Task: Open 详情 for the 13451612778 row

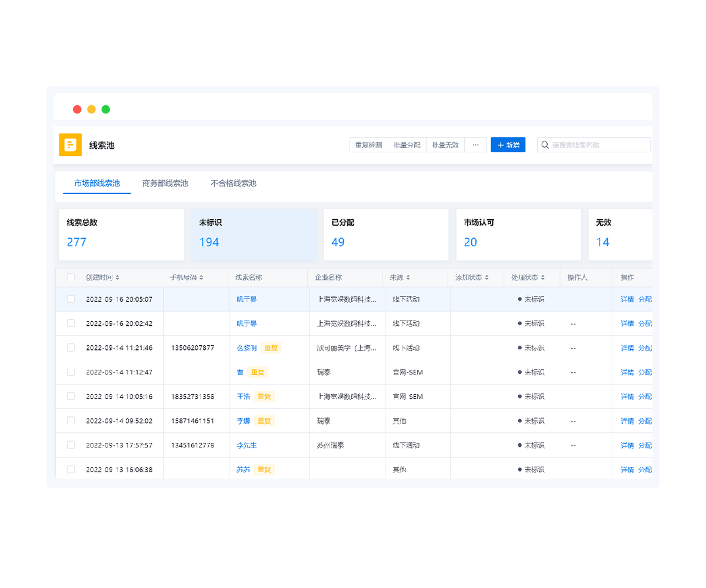Action: coord(627,446)
